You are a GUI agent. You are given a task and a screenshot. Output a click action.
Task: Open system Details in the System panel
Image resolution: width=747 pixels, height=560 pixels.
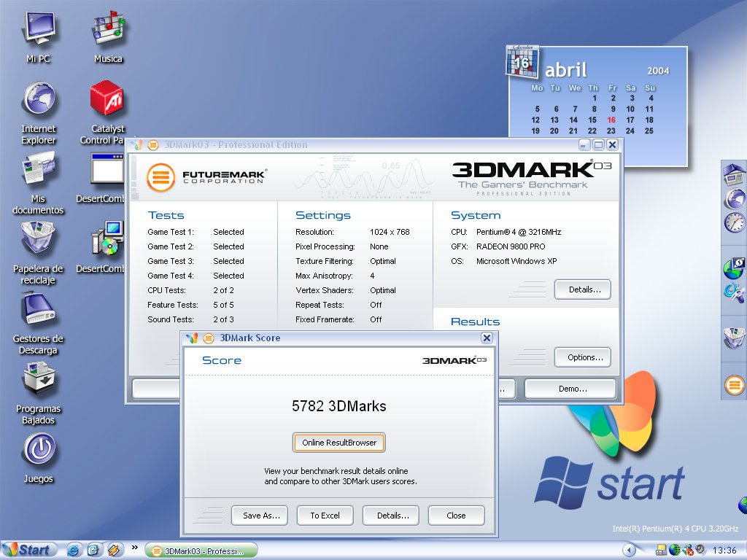583,289
